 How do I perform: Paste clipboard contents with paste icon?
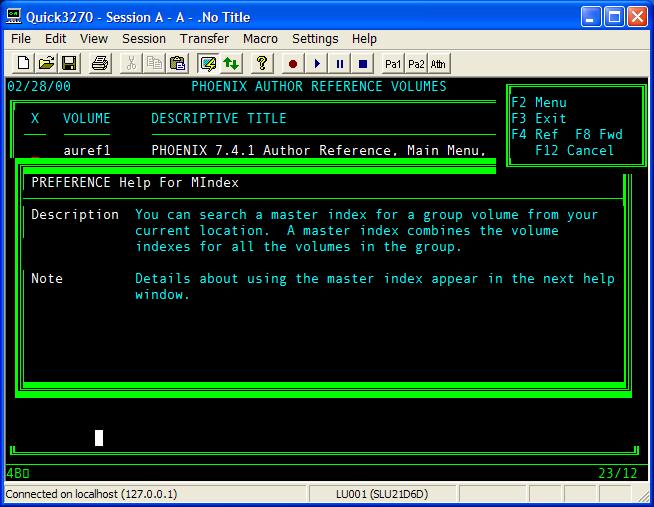177,64
